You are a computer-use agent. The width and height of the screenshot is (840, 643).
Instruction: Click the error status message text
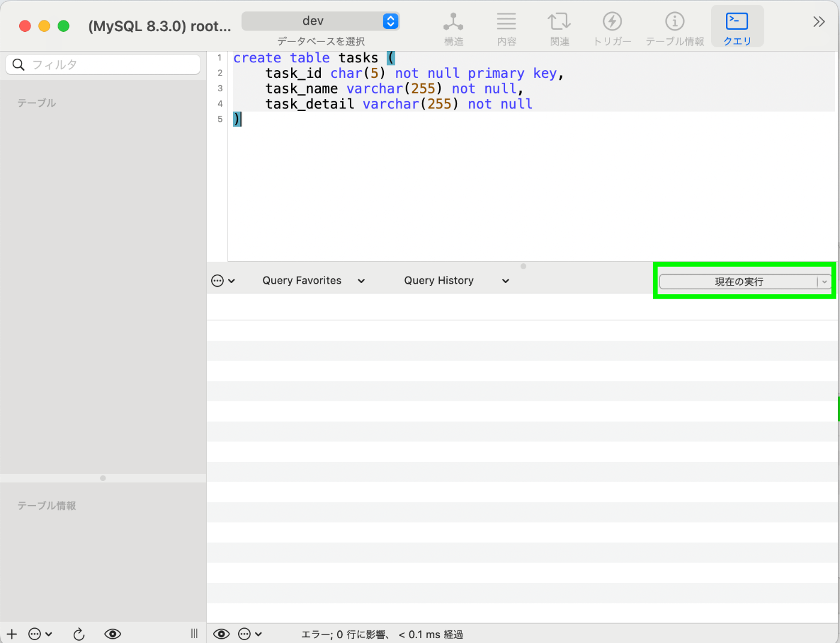pyautogui.click(x=382, y=635)
